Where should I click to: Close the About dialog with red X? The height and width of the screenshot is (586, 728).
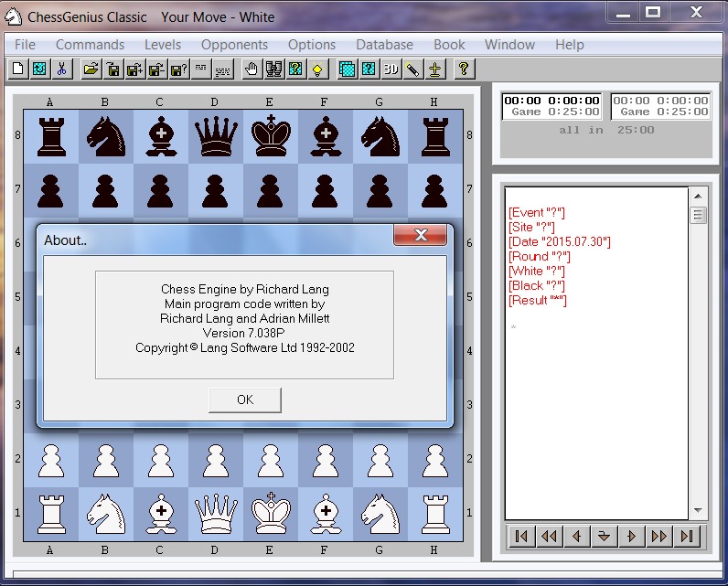point(421,235)
